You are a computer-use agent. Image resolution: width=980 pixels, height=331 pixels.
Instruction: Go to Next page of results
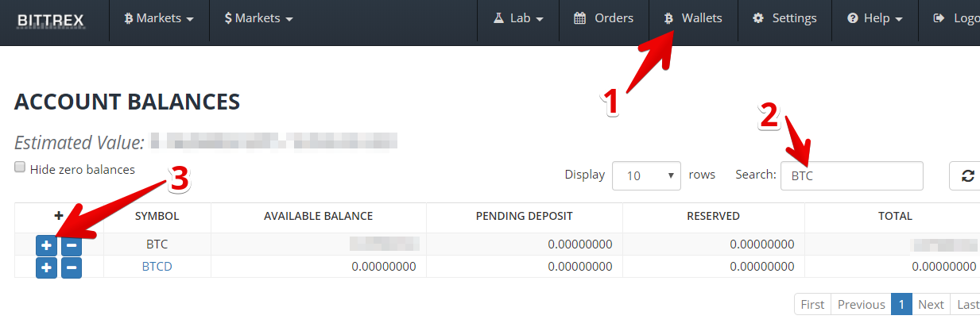pyautogui.click(x=931, y=304)
